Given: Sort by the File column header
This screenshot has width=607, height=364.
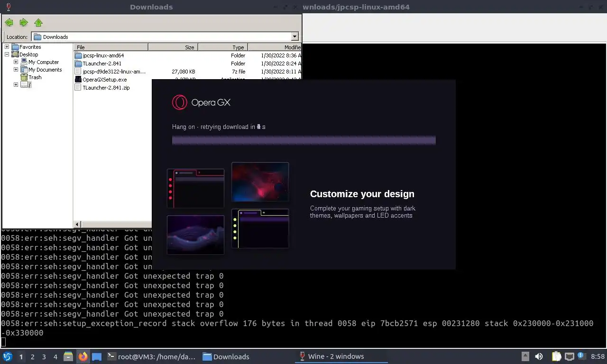Looking at the screenshot, I should pos(111,47).
